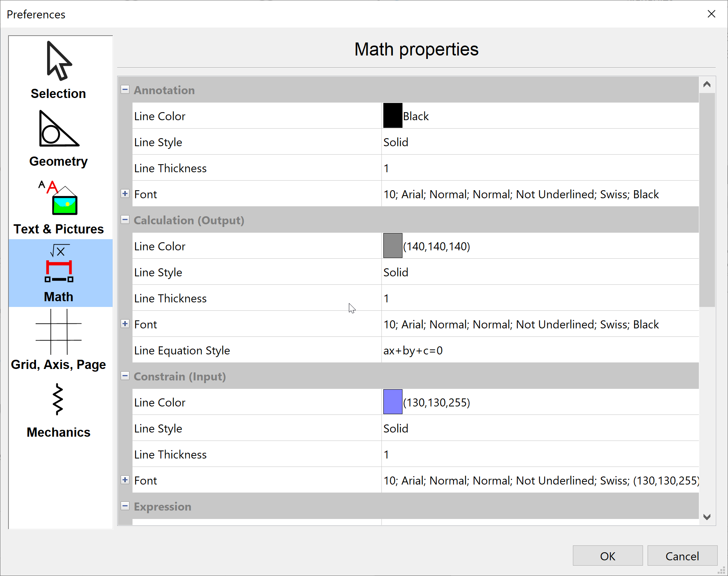This screenshot has width=728, height=576.
Task: Collapse the Annotation section
Action: click(125, 90)
